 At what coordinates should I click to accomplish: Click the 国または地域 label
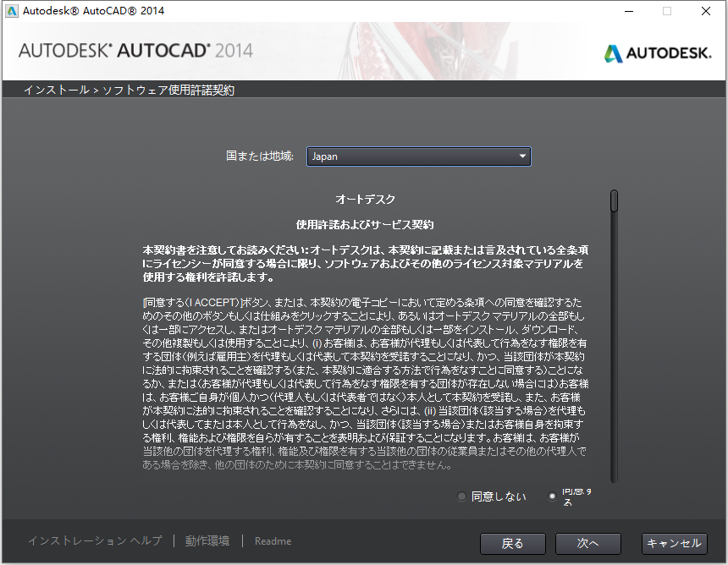(260, 156)
